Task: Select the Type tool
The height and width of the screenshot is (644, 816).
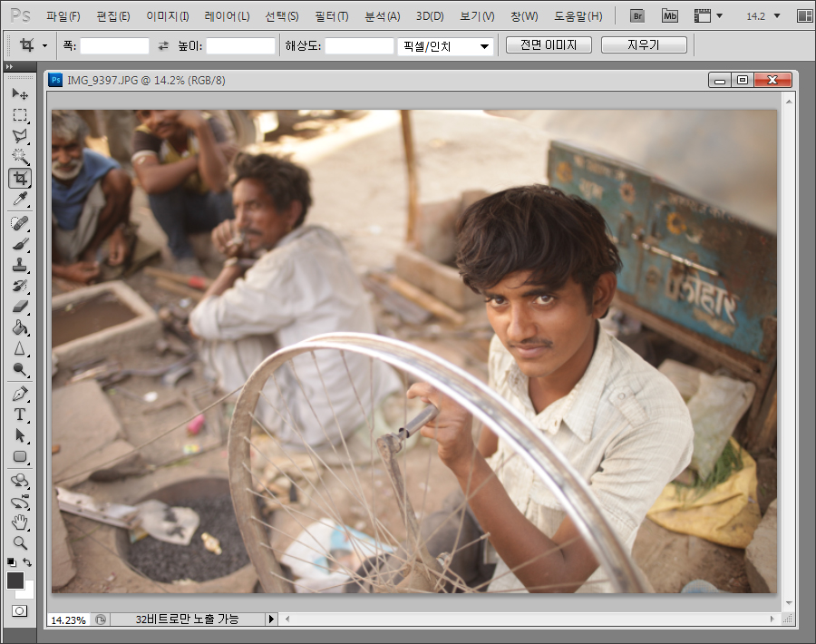Action: pyautogui.click(x=20, y=415)
